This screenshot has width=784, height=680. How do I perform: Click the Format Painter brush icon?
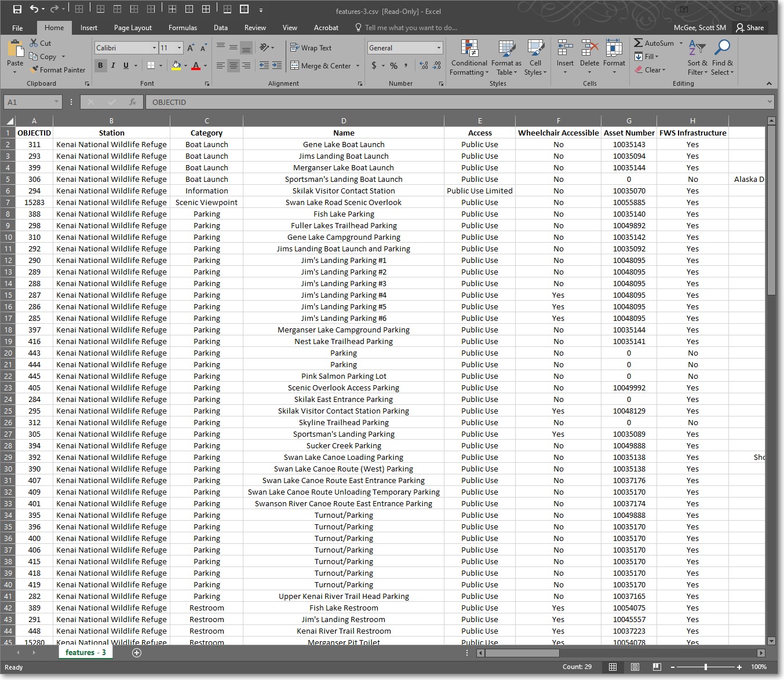coord(35,70)
